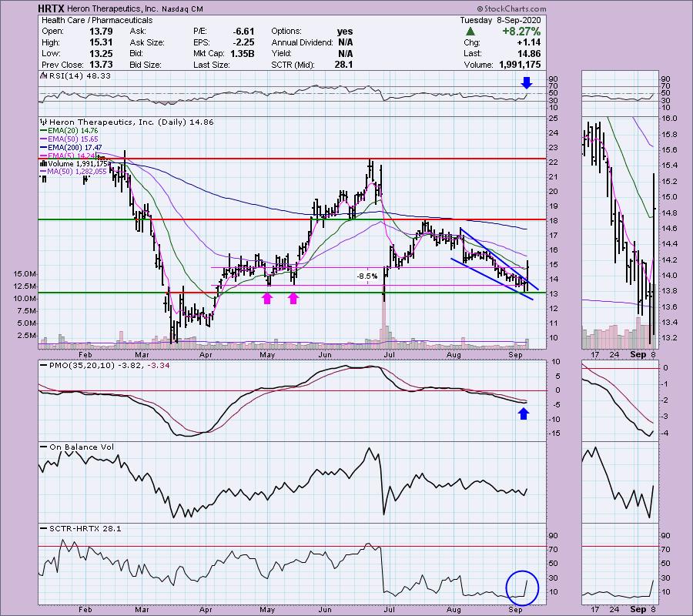The image size is (693, 616).
Task: Click the Last price 14.86
Action: coord(529,53)
